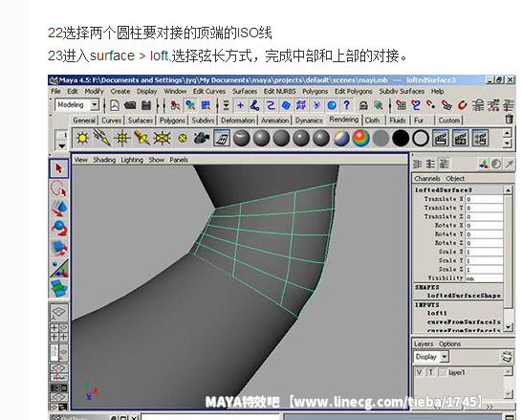This screenshot has height=420, width=522.
Task: Select loftedSurfaceShape node
Action: [x=464, y=296]
